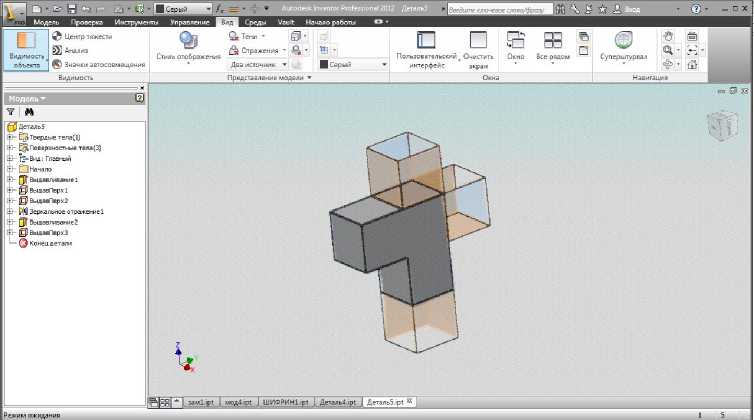This screenshot has height=420, width=754.
Task: Select the Pan hand tool
Action: pos(668,36)
